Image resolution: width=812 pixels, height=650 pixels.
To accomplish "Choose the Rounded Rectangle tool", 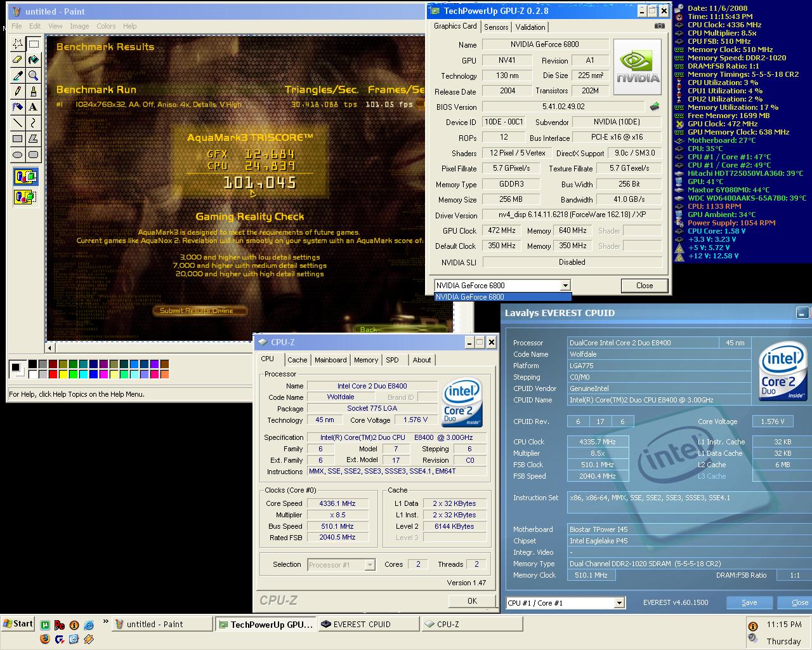I will point(34,155).
